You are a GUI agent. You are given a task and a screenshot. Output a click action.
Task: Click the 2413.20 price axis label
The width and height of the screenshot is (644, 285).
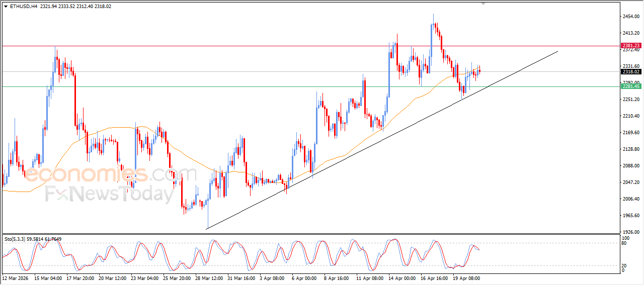pyautogui.click(x=630, y=33)
